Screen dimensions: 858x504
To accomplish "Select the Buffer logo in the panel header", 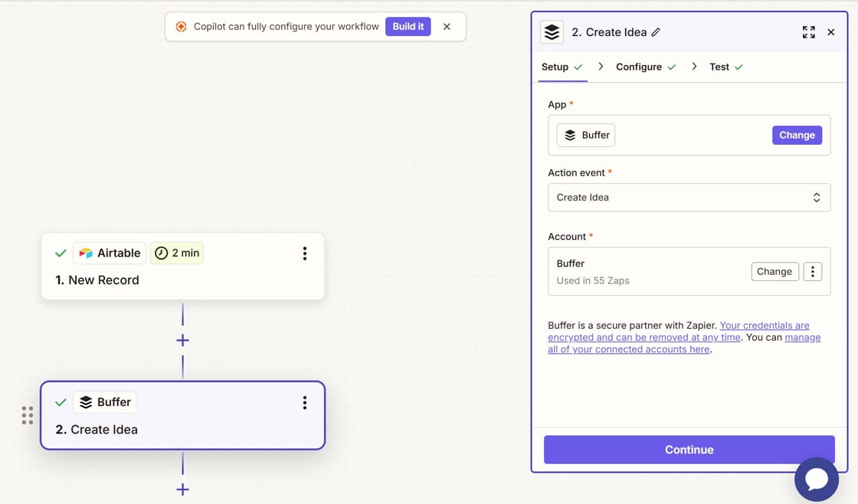I will coord(552,31).
